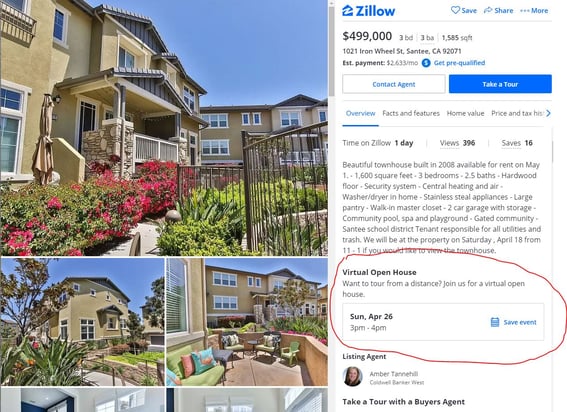Open the main townhouse exterior photo
This screenshot has height=412, width=567.
tap(164, 128)
